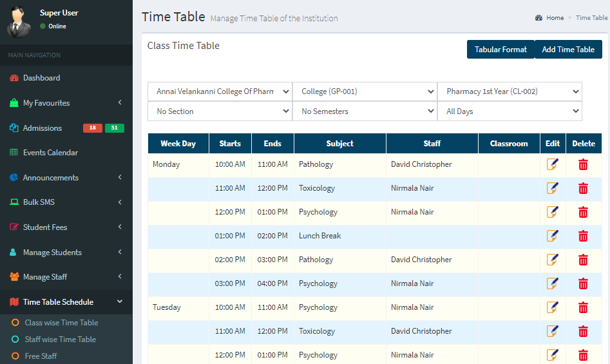This screenshot has width=610, height=364.
Task: Click the Events Calendar sidebar icon
Action: [x=14, y=153]
